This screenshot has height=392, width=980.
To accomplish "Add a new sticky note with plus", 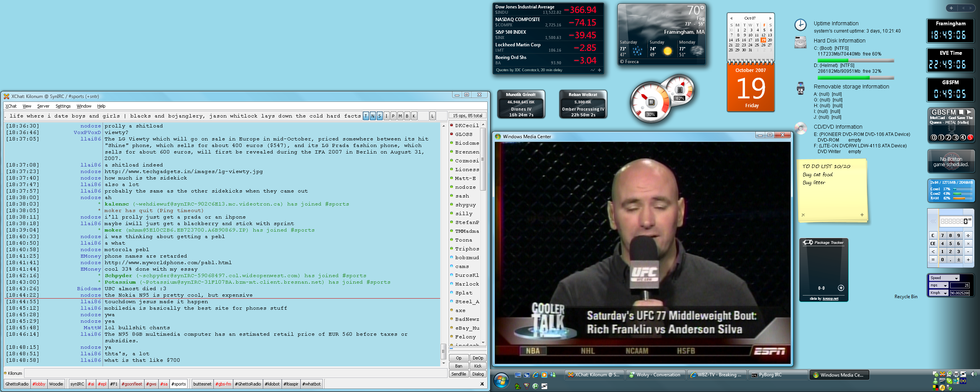I will (x=862, y=215).
